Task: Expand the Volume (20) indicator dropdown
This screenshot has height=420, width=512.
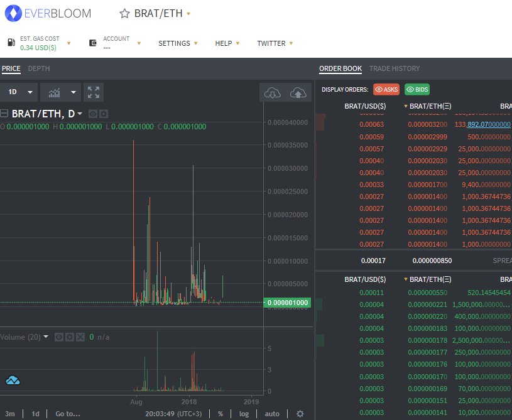Action: [46, 337]
